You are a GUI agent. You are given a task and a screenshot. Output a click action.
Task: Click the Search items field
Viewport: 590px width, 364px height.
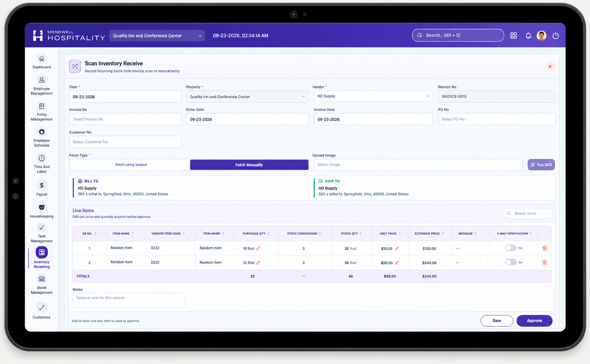click(x=528, y=214)
